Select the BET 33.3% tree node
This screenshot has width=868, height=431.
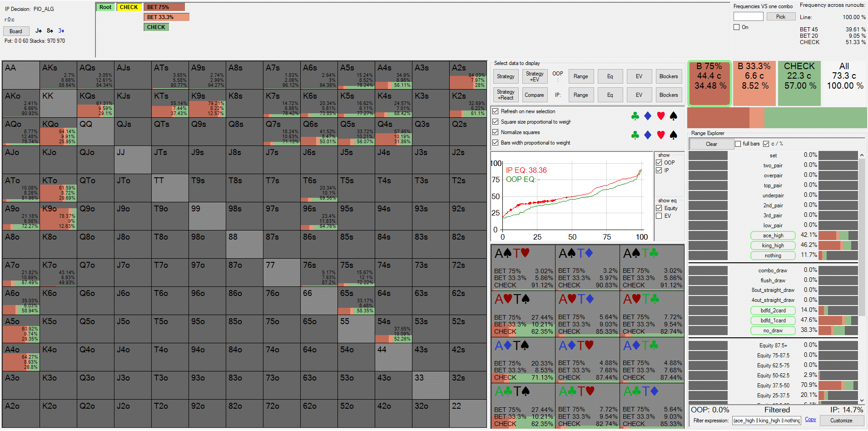click(x=166, y=17)
